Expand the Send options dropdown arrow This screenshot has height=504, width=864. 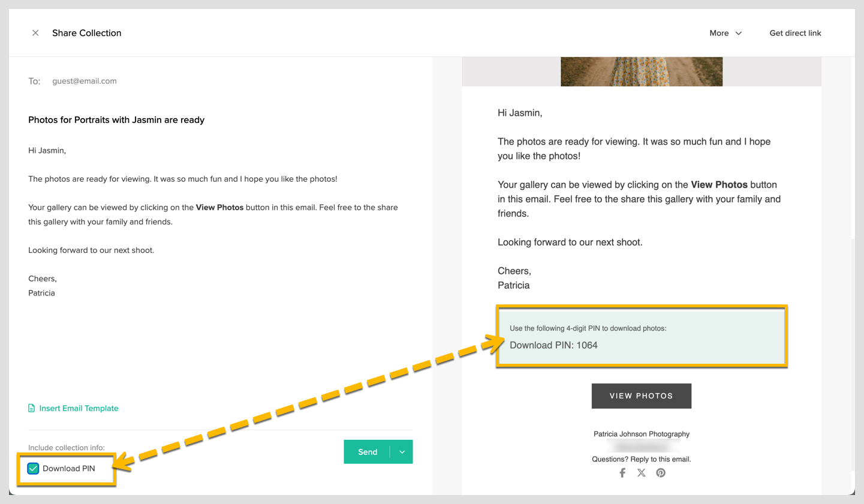[x=402, y=452]
